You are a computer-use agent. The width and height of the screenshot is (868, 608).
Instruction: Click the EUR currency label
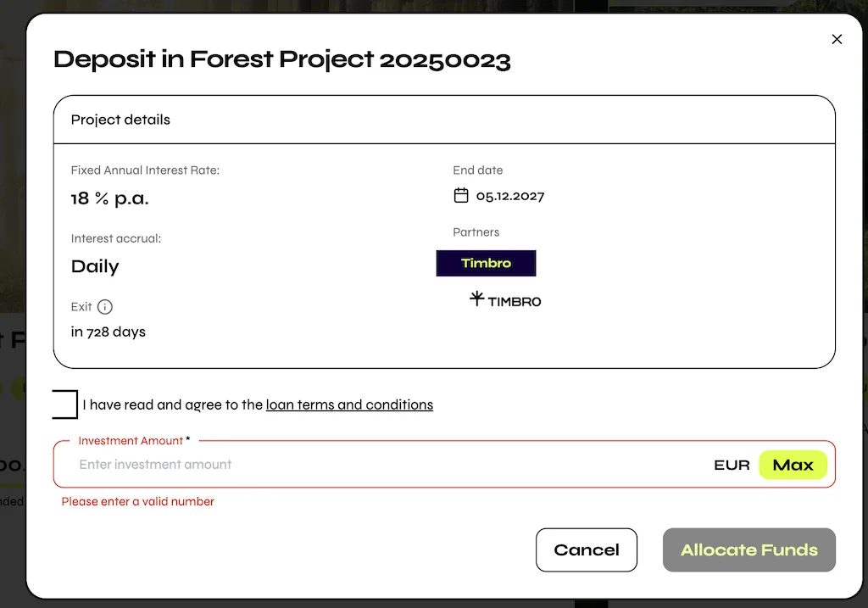tap(732, 464)
